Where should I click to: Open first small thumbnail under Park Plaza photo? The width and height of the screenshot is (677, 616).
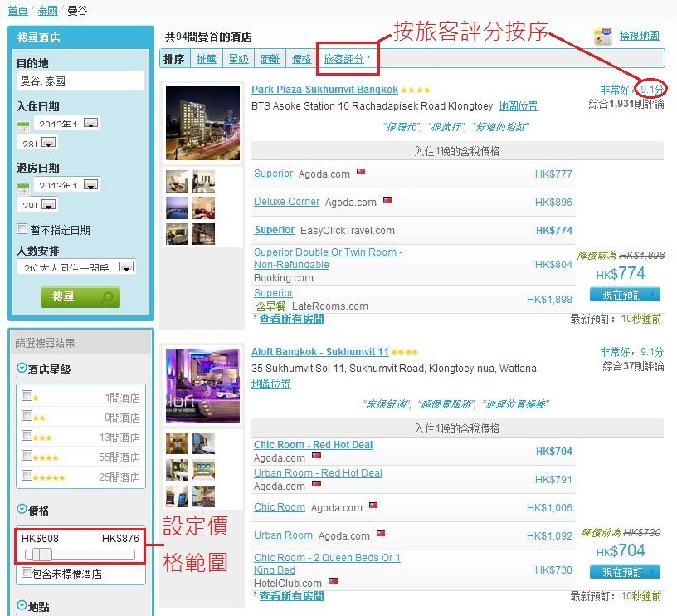click(x=177, y=181)
